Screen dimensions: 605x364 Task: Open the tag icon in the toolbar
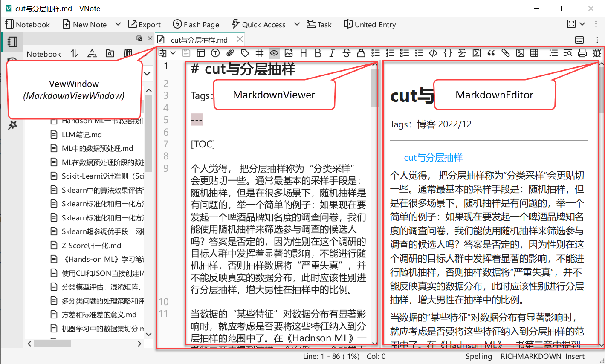(245, 53)
